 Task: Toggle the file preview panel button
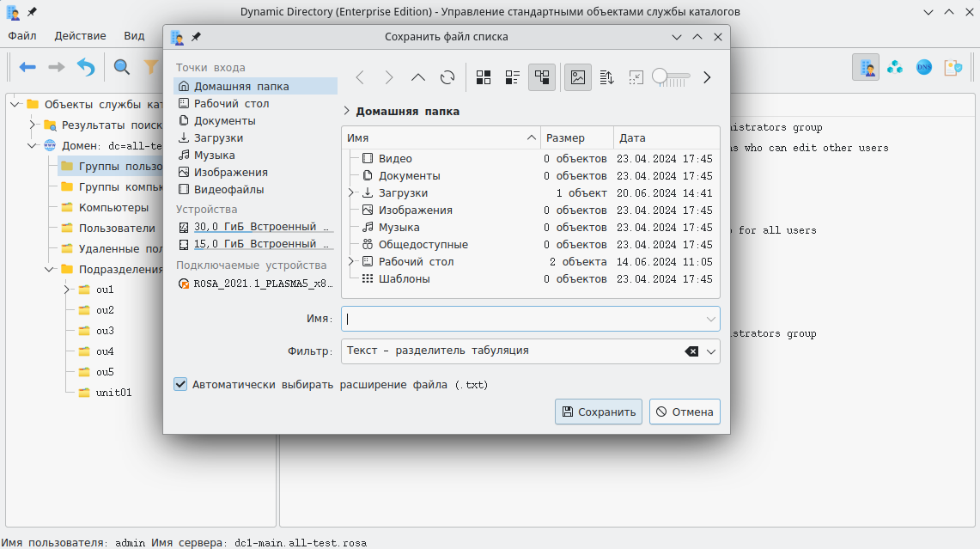coord(578,77)
